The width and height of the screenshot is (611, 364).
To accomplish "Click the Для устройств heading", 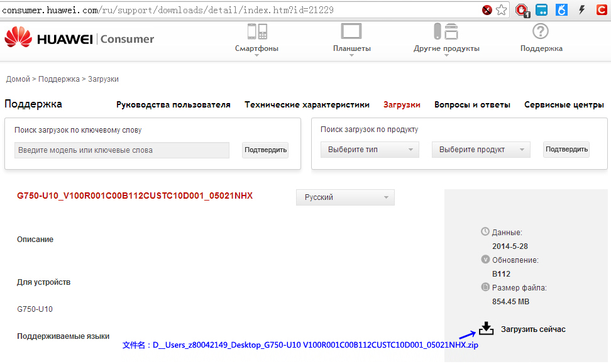I will (x=43, y=282).
